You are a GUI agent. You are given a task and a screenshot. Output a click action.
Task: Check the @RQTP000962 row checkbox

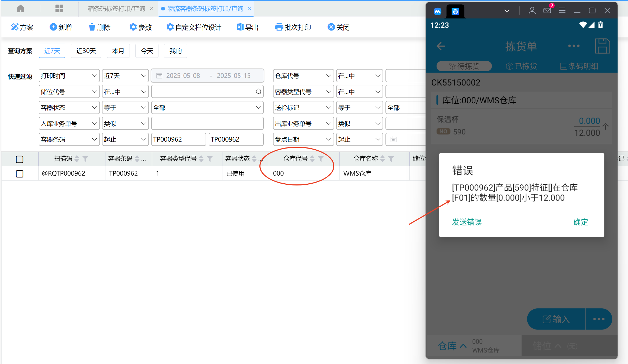[x=20, y=174]
